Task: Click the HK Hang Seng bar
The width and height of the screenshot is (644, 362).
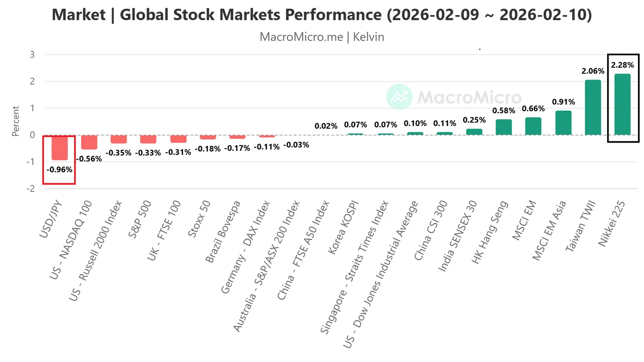Action: point(504,127)
